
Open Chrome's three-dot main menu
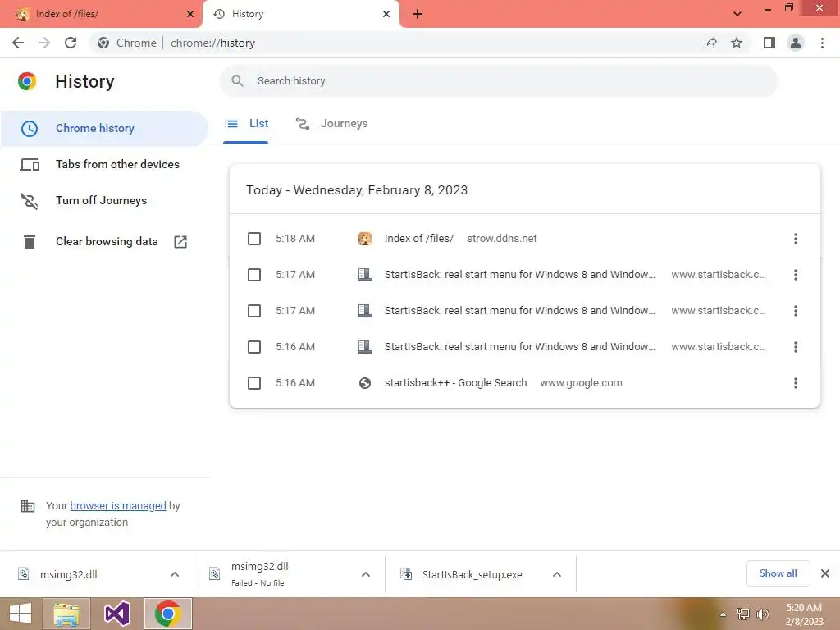pyautogui.click(x=822, y=43)
